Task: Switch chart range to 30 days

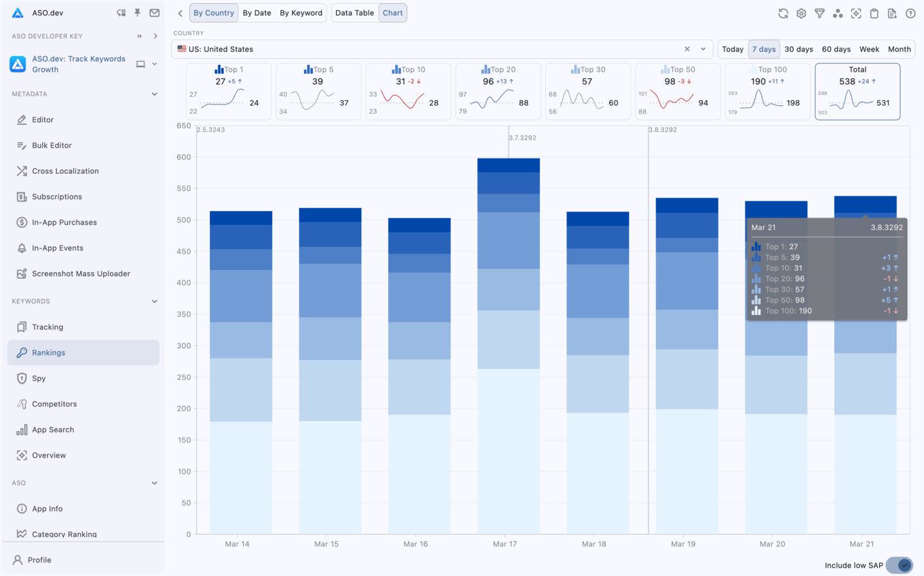Action: coord(798,48)
